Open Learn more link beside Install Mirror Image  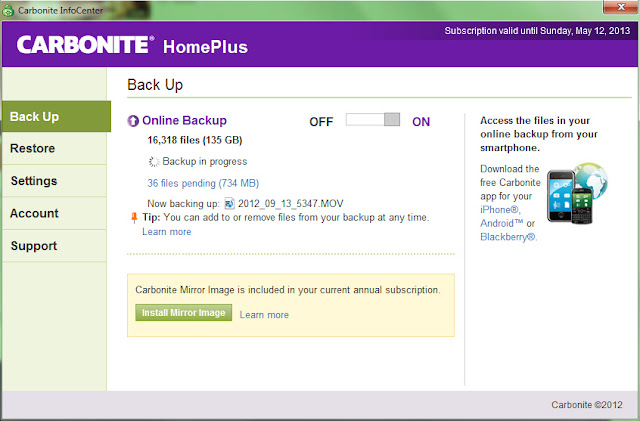click(x=264, y=315)
